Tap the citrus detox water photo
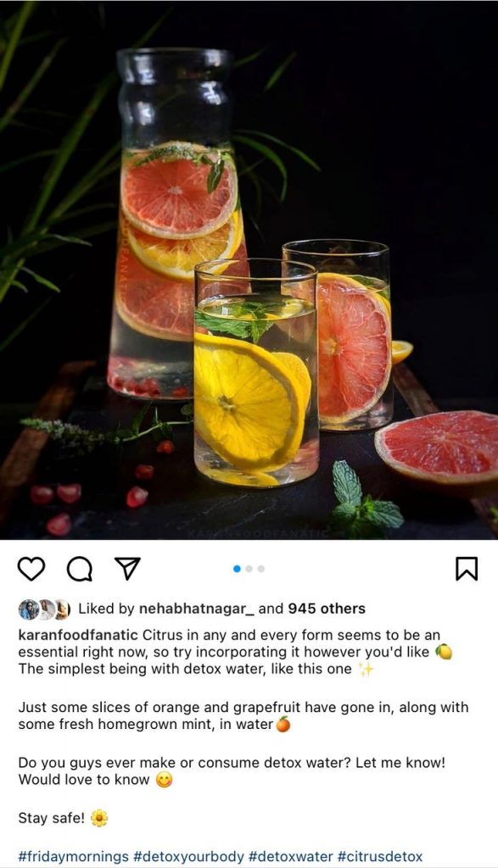 tap(249, 270)
